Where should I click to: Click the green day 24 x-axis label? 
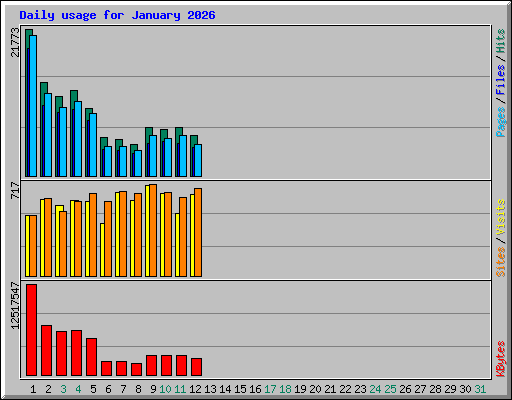375,389
